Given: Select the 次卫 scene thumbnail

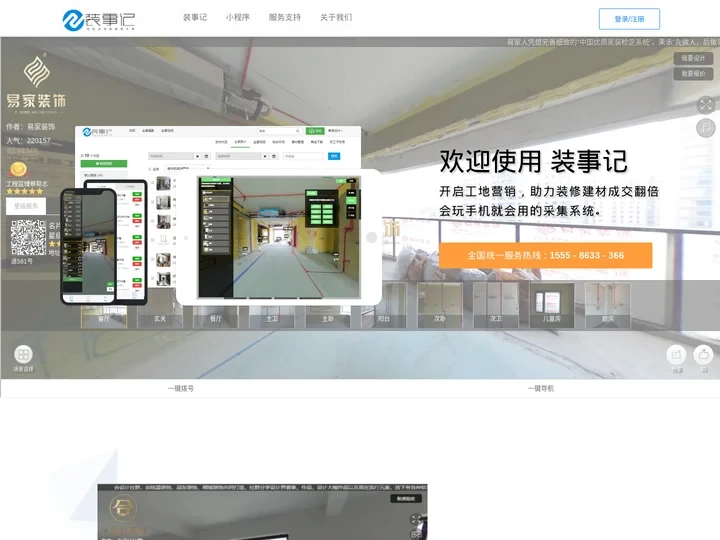Looking at the screenshot, I should coord(496,305).
